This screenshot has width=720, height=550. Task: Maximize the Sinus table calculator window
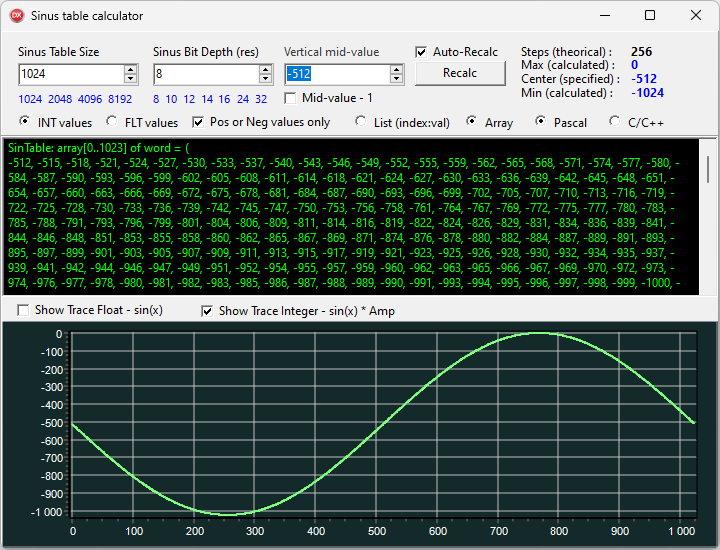coord(650,16)
